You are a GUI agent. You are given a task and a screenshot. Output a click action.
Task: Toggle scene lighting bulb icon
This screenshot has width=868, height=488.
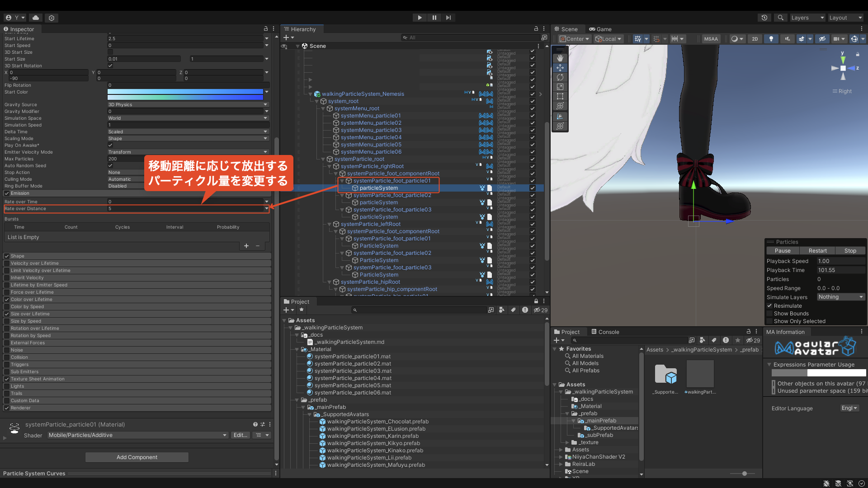click(771, 39)
